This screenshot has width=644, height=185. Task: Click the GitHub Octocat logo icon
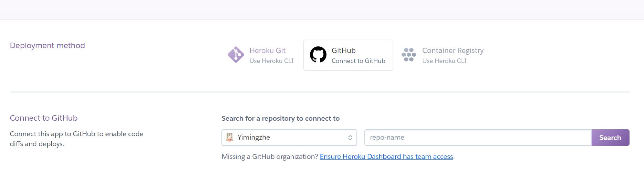click(318, 55)
